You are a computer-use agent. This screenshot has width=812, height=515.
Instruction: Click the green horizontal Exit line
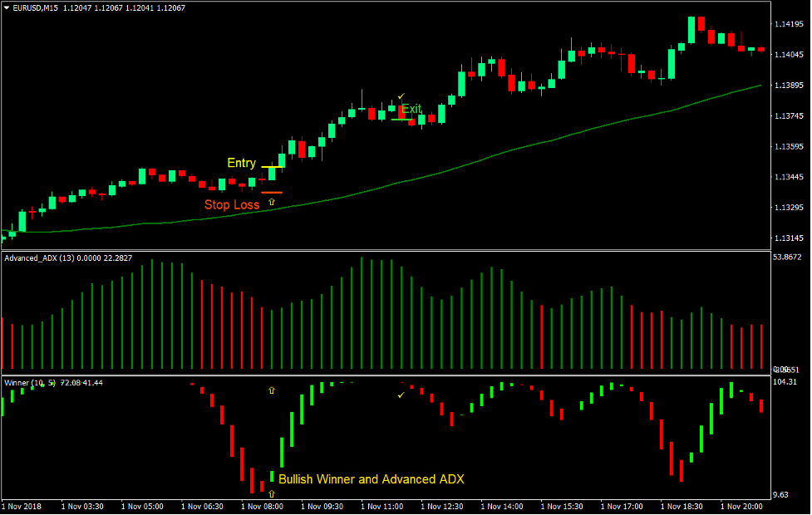tap(401, 120)
